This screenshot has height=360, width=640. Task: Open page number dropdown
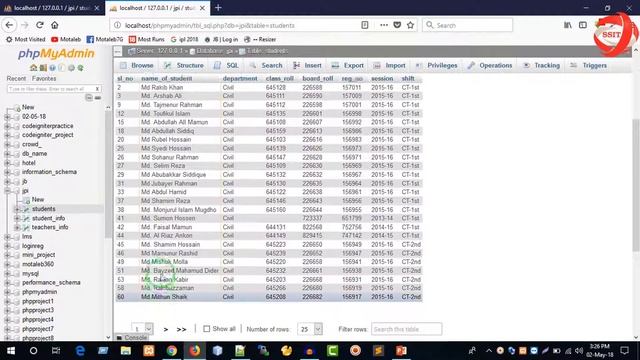click(142, 329)
